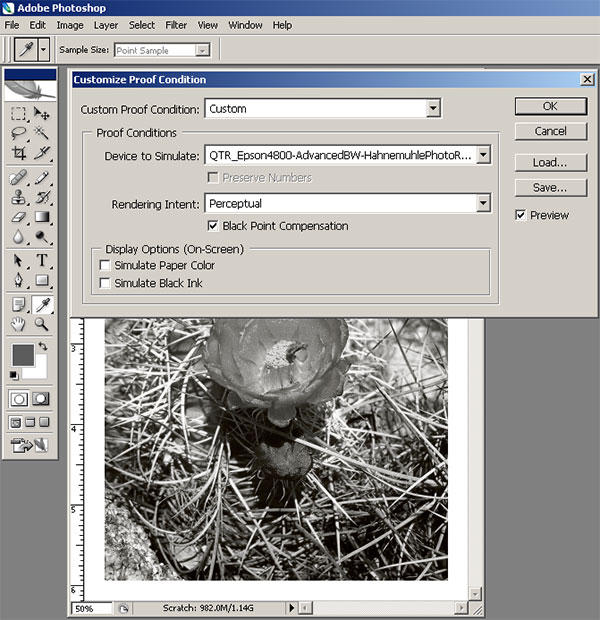600x620 pixels.
Task: Open the status bar info arrow menu
Action: pyautogui.click(x=291, y=608)
